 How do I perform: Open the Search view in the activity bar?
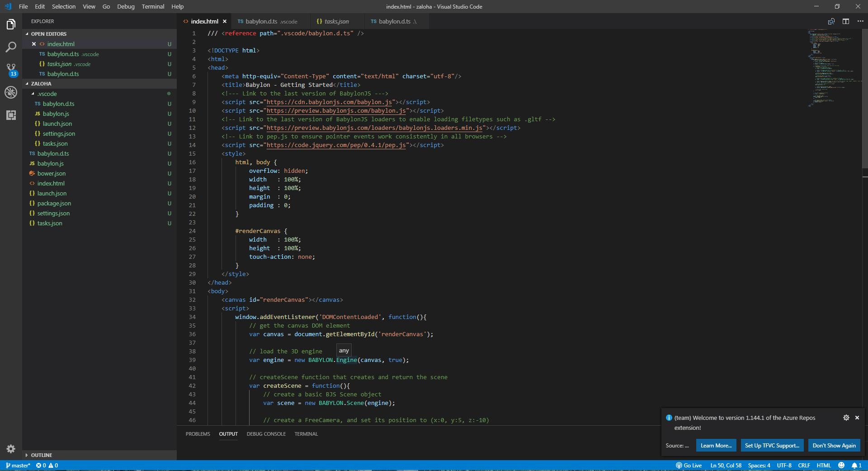(11, 47)
